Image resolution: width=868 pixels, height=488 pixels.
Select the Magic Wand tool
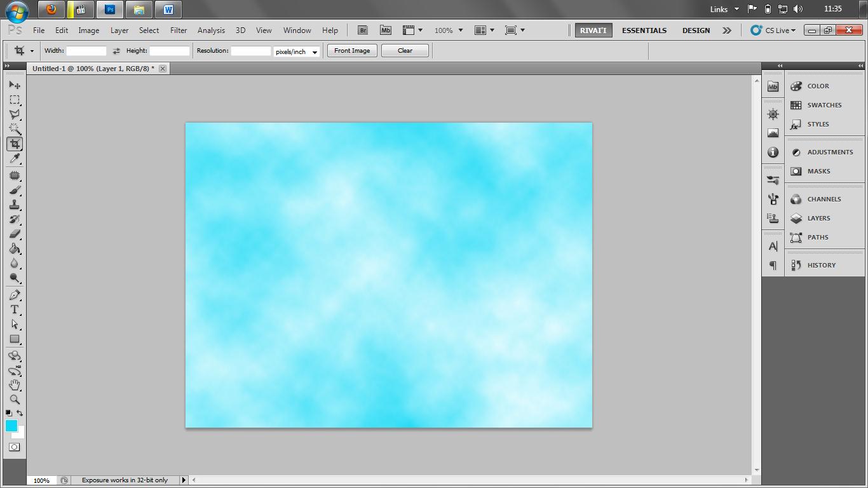(x=15, y=129)
